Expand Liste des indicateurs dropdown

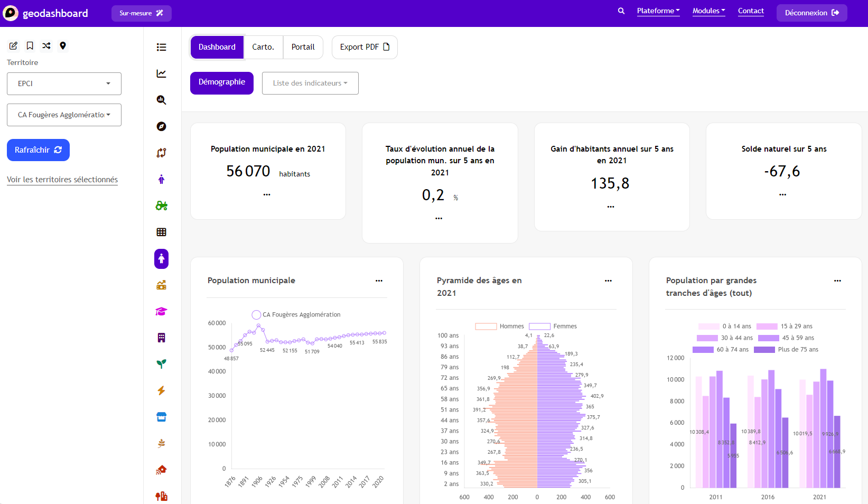[x=310, y=83]
